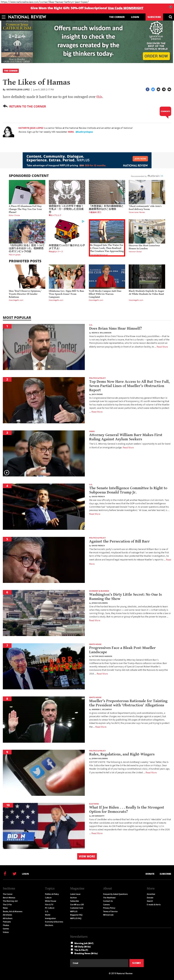Check Morning Jolt (M-F) newsletter
Screen dimensions: 174x980
[x=72, y=943]
